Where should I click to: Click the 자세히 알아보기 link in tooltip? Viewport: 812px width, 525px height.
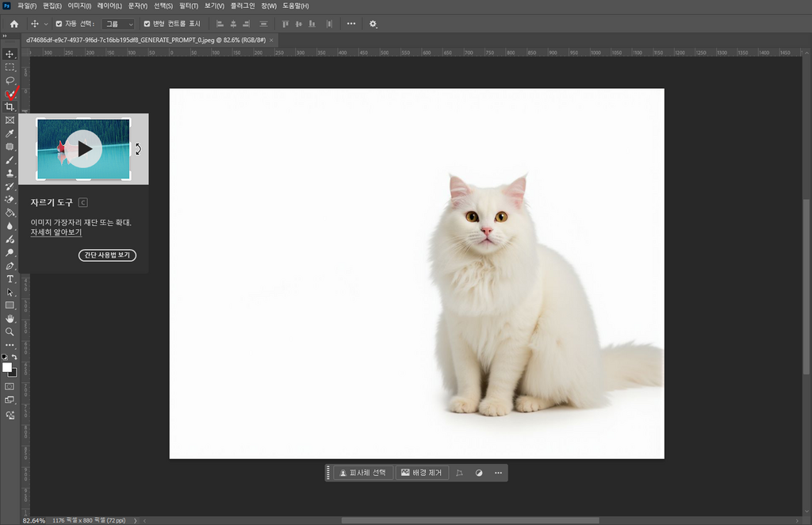[x=56, y=232]
